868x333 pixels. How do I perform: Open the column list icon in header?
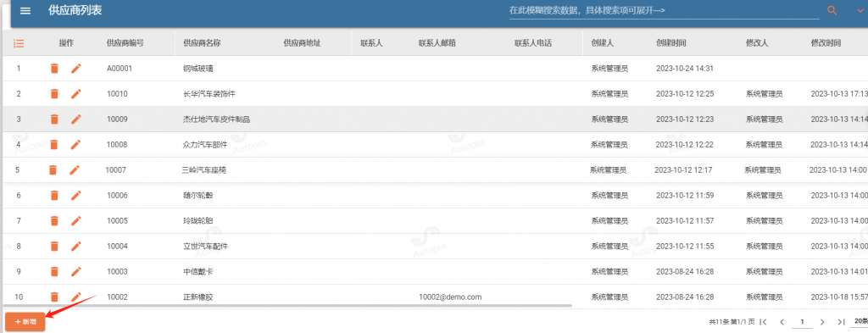coord(19,43)
